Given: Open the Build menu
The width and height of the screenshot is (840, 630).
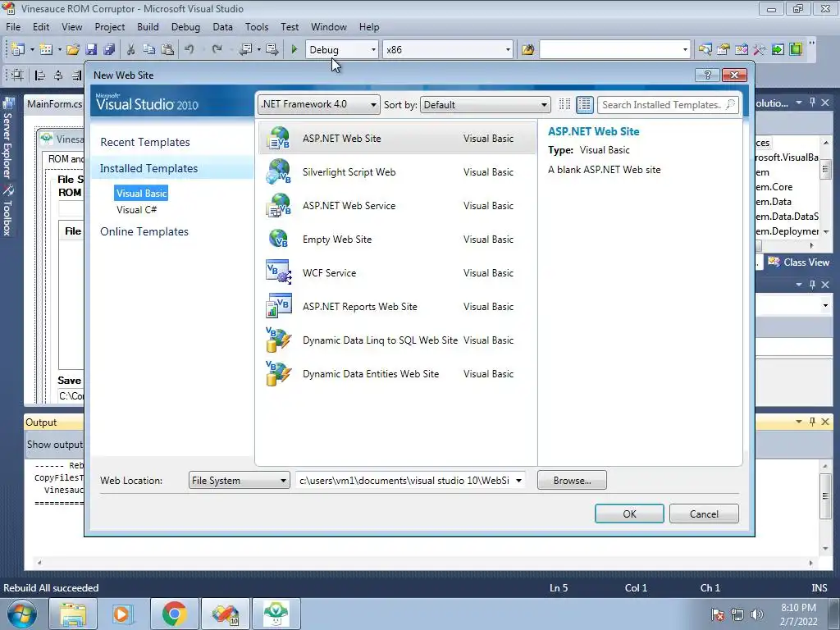Looking at the screenshot, I should (x=148, y=27).
